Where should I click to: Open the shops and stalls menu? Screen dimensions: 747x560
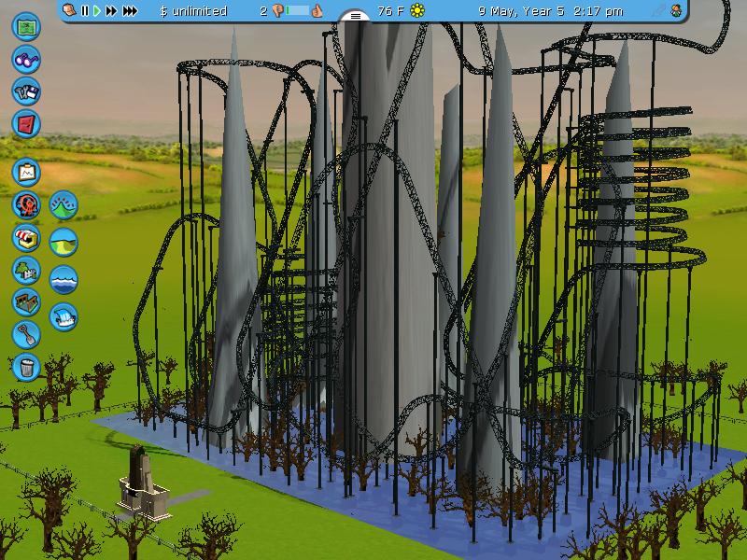(x=26, y=238)
